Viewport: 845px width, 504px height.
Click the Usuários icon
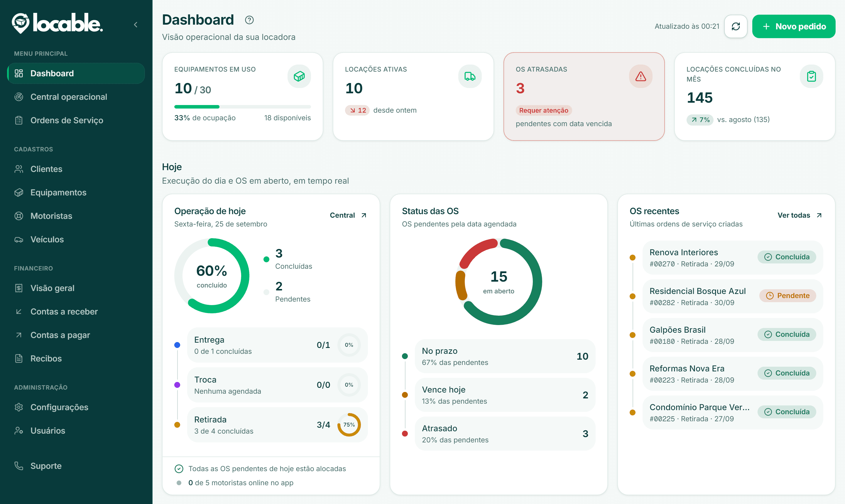19,430
